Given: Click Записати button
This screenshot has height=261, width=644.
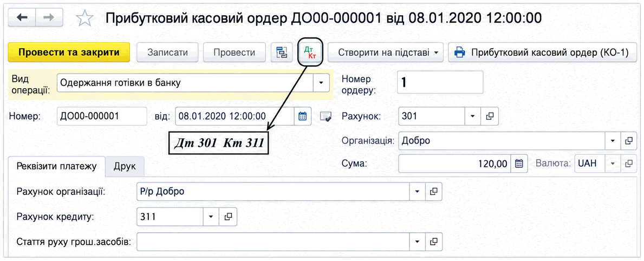Looking at the screenshot, I should point(167,53).
